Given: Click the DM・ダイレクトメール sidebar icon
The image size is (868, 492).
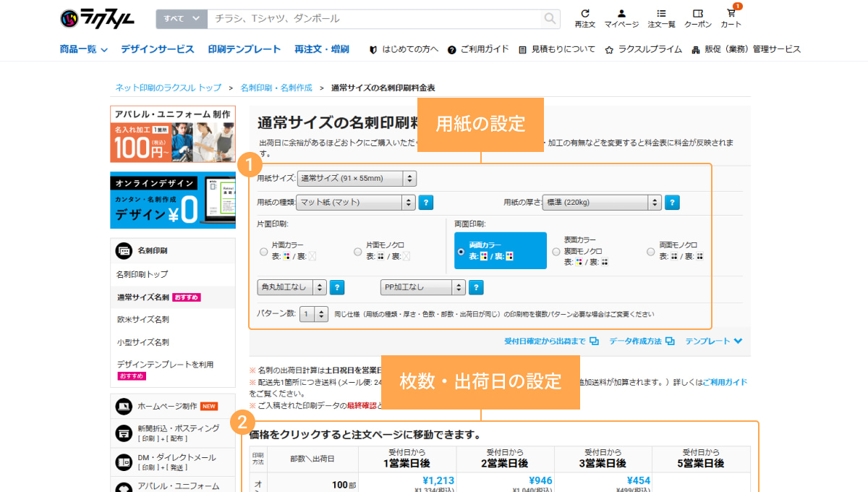Looking at the screenshot, I should [123, 461].
